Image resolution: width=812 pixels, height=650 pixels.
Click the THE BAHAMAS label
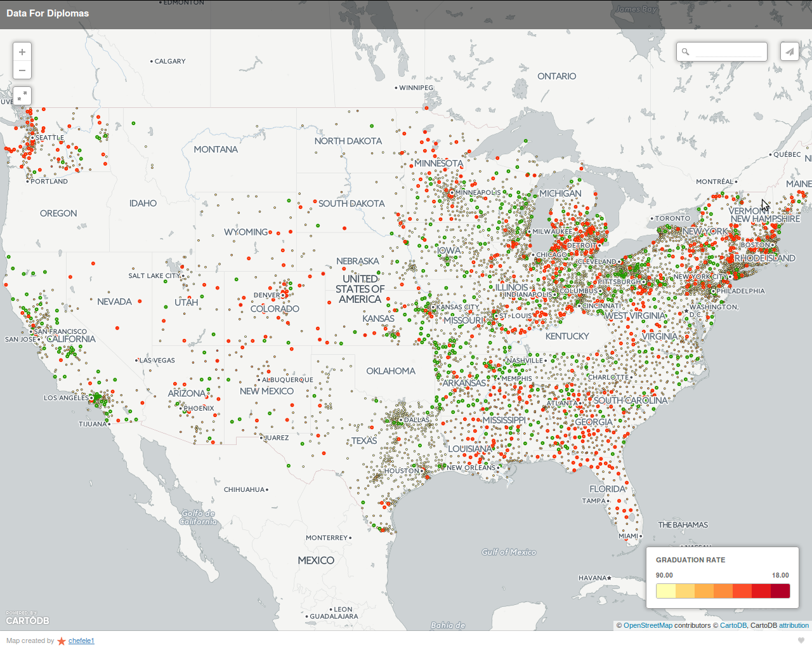tap(683, 525)
